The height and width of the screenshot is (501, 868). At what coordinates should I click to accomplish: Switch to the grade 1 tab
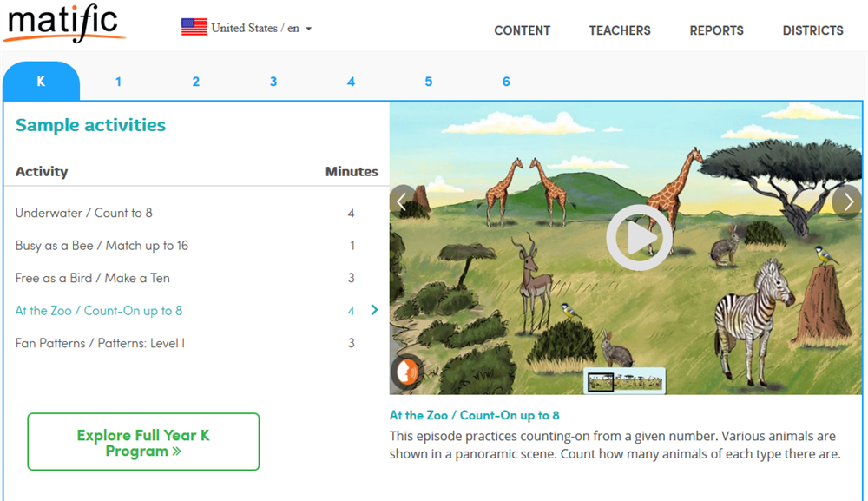point(118,82)
